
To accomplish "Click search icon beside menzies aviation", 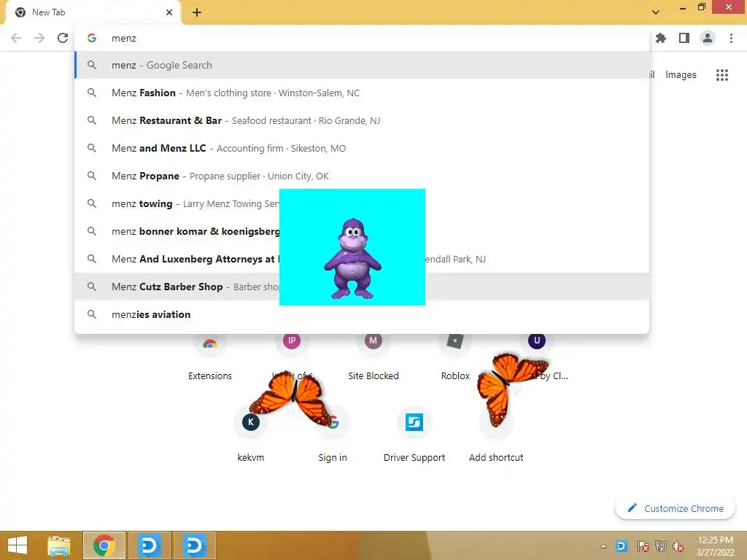I will pyautogui.click(x=92, y=314).
